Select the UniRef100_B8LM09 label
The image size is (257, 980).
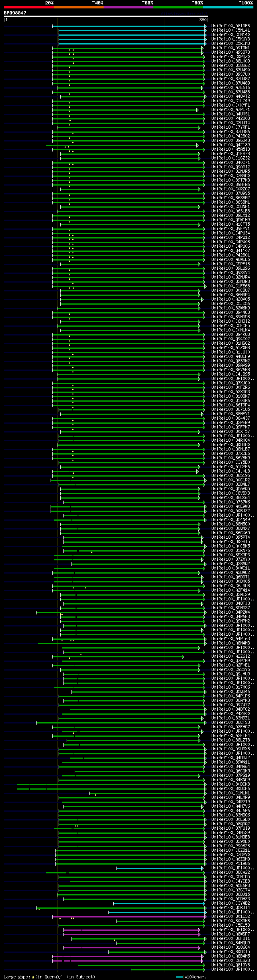tap(230, 61)
